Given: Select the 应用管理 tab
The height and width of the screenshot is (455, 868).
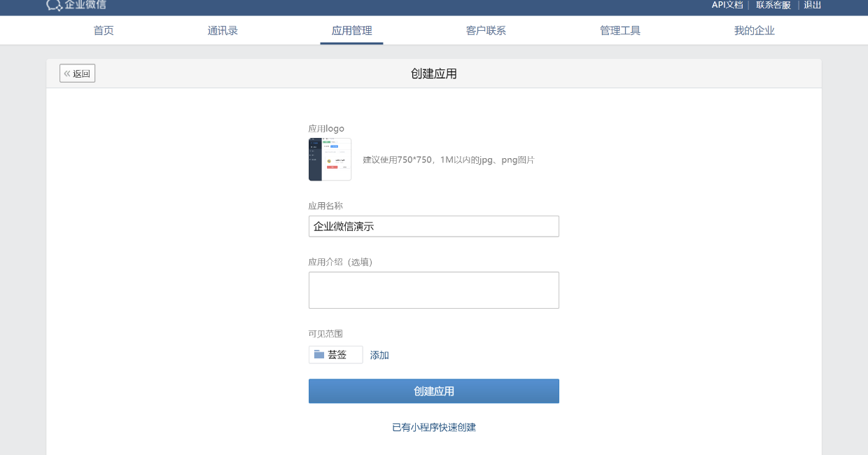Looking at the screenshot, I should click(351, 31).
